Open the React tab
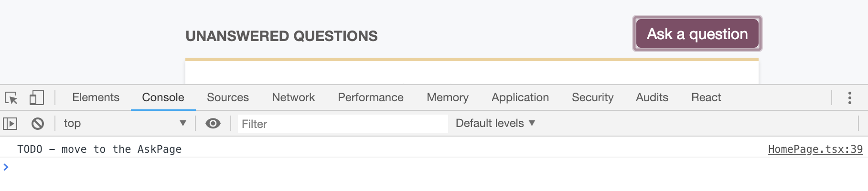Image resolution: width=868 pixels, height=191 pixels. [x=706, y=97]
